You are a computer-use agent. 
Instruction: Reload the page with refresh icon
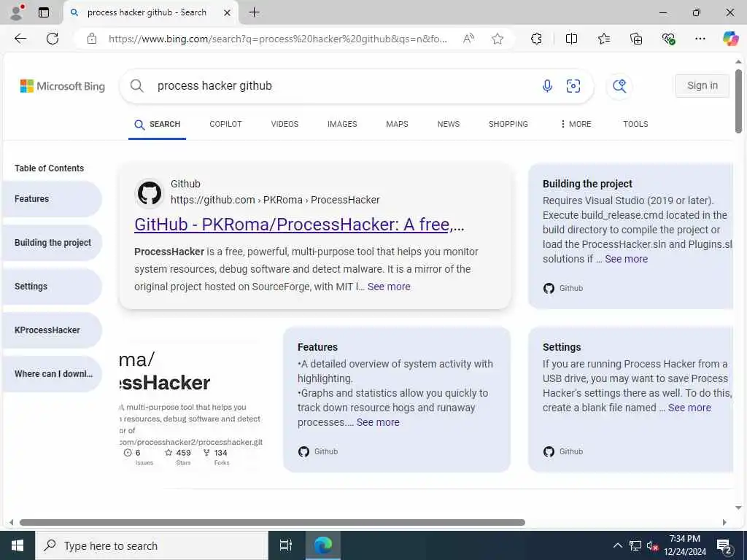click(x=53, y=39)
